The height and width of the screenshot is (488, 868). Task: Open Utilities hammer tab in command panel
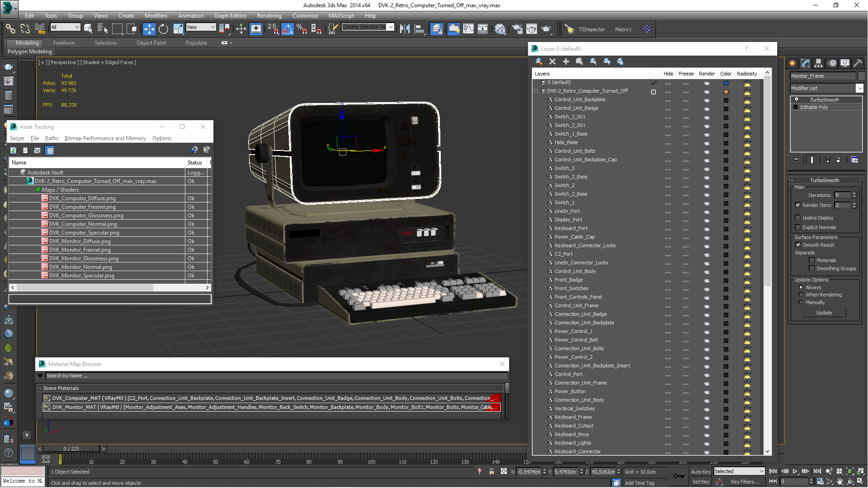coord(858,63)
